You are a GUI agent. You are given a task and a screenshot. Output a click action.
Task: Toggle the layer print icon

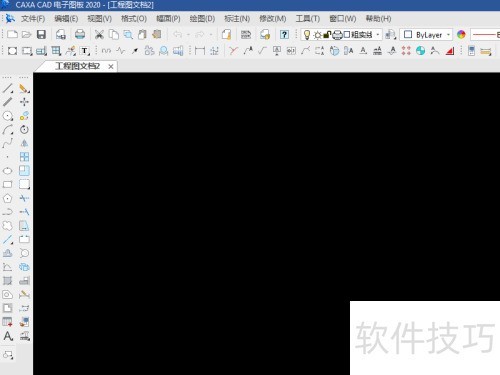pyautogui.click(x=337, y=35)
